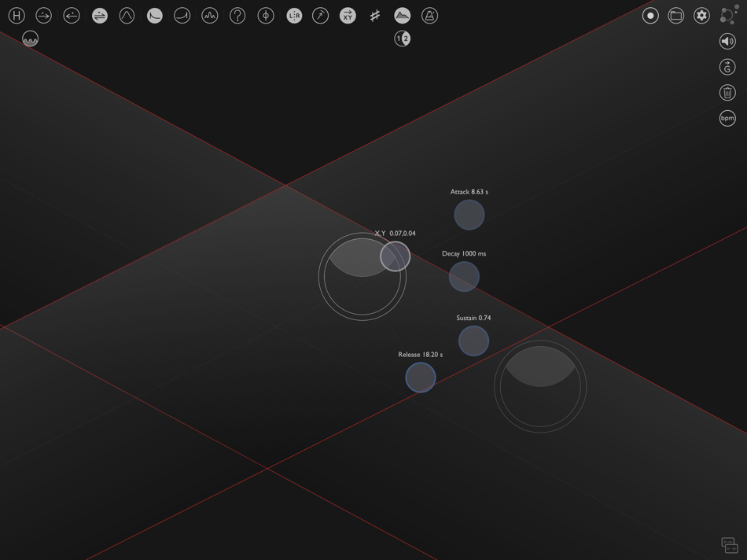Click the phi symbol icon
The width and height of the screenshot is (747, 560).
(x=265, y=16)
